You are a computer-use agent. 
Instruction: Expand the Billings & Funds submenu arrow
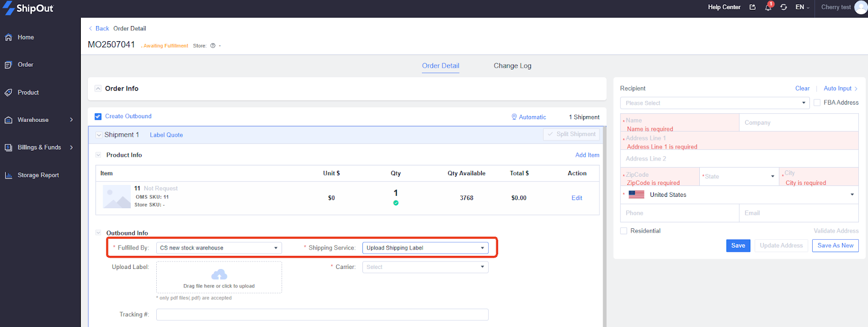tap(72, 148)
